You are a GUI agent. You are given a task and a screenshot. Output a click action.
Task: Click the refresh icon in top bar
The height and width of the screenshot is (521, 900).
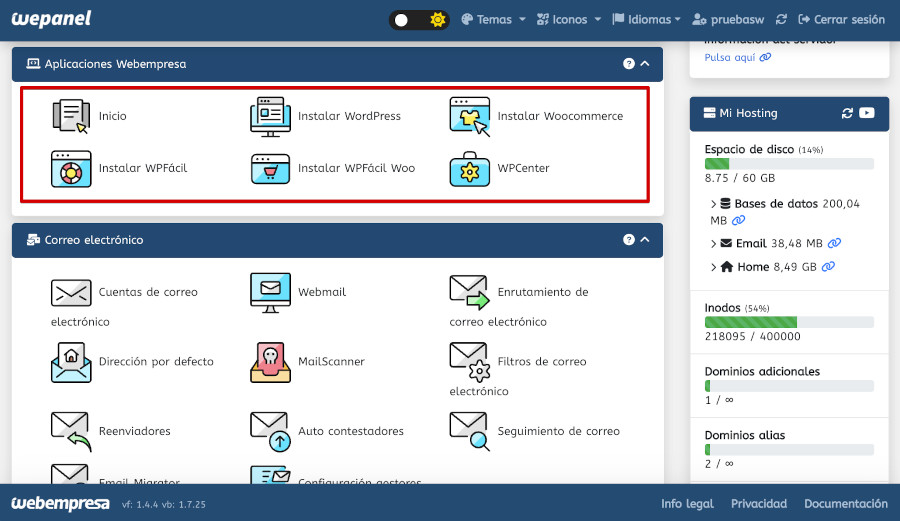pos(781,20)
